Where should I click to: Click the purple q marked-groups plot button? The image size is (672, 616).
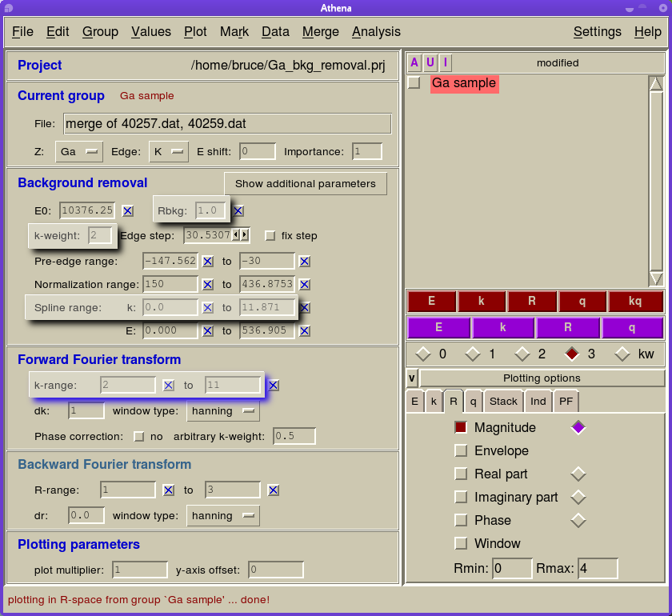[x=632, y=328]
